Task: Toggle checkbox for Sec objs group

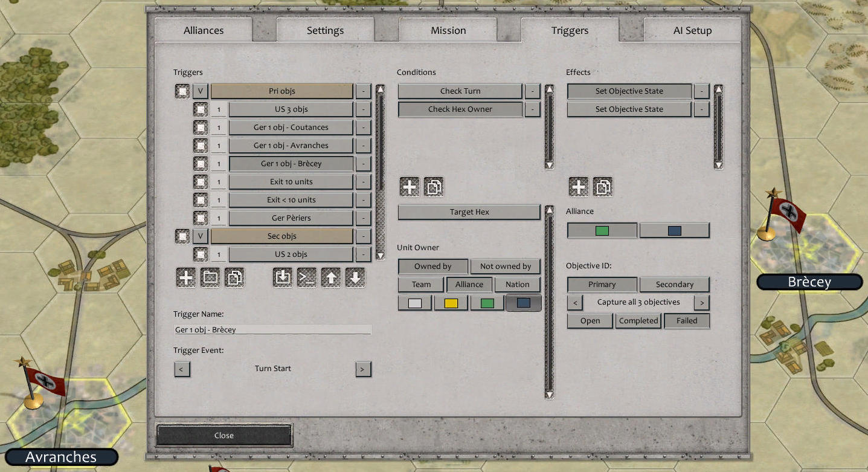Action: click(x=182, y=236)
